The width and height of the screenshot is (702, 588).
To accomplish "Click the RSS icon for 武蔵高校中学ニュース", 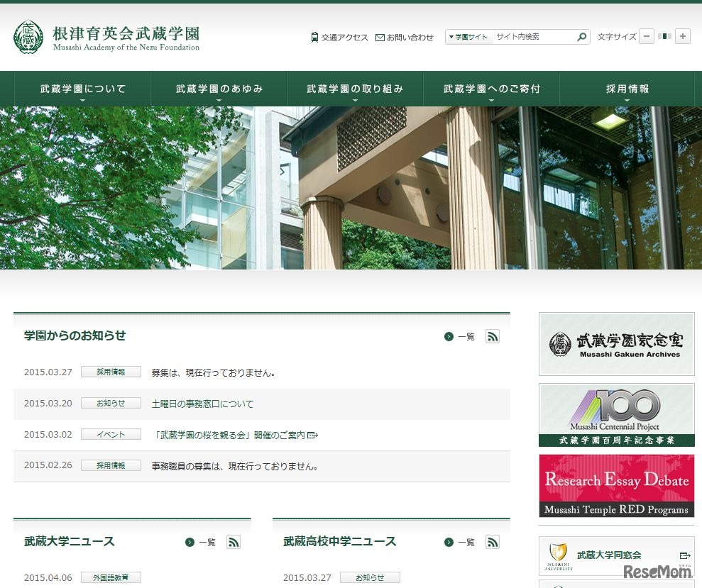I will [x=493, y=542].
